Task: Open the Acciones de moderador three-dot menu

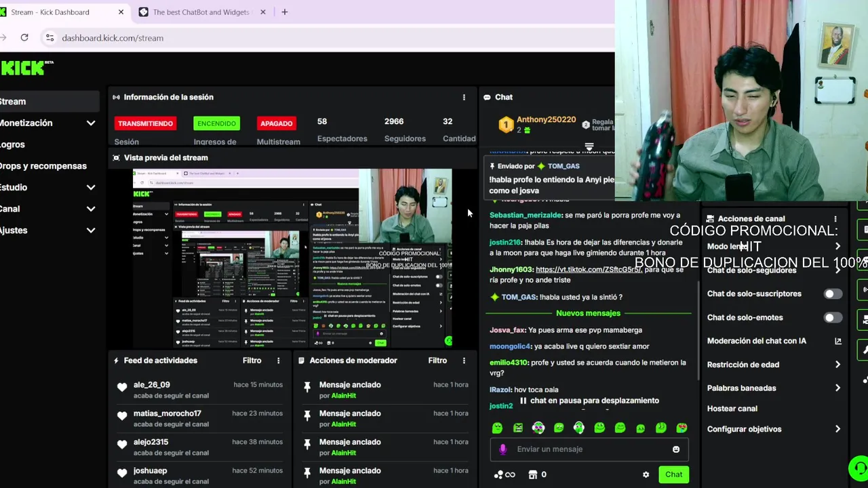Action: [464, 361]
